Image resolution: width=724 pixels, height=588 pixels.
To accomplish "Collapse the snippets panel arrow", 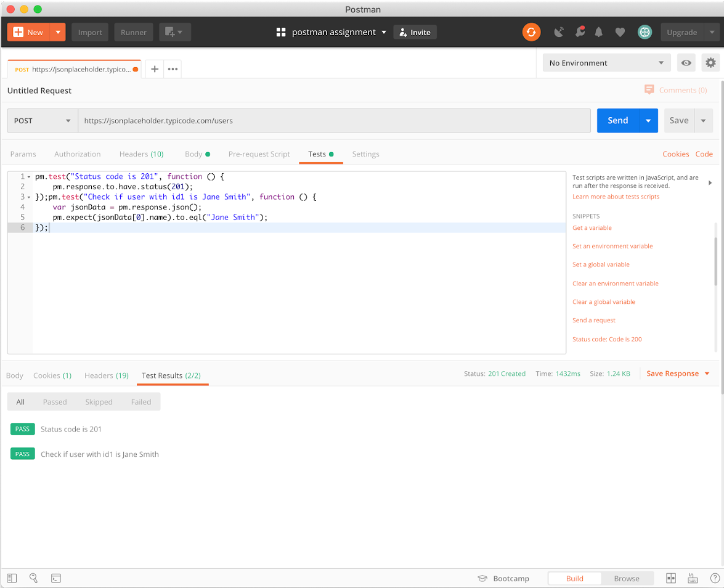I will (710, 183).
